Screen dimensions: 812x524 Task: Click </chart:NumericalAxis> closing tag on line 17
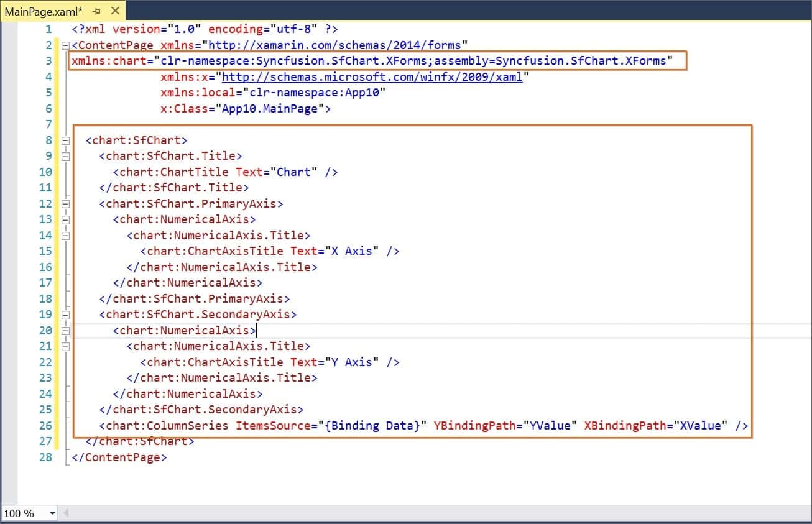(x=188, y=283)
